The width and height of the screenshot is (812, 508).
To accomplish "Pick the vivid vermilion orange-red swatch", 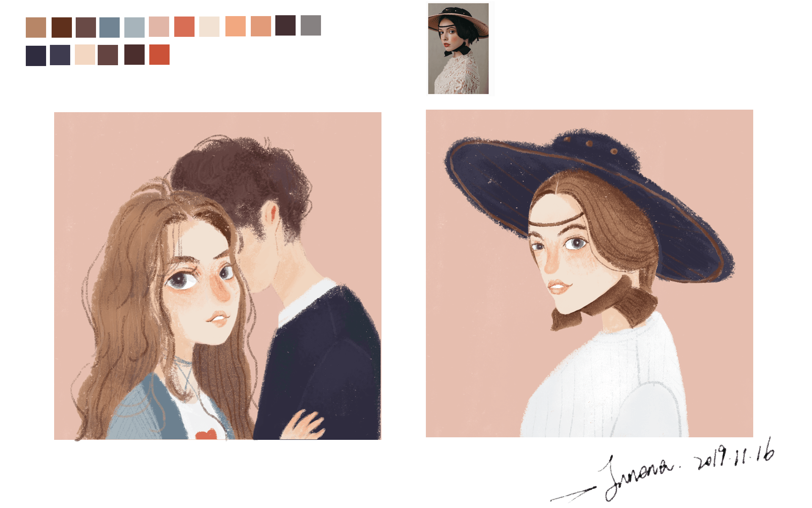I will 159,55.
